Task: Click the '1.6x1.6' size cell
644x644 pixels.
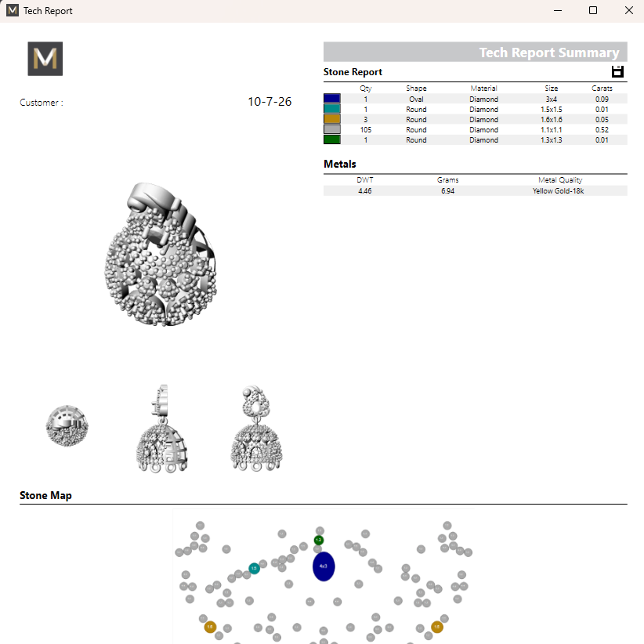Action: click(552, 120)
